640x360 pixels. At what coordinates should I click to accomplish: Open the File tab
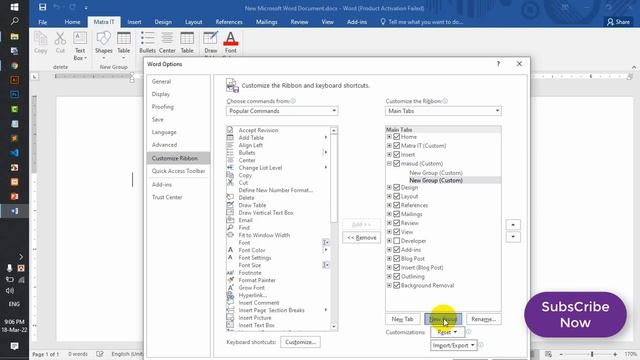tap(42, 22)
